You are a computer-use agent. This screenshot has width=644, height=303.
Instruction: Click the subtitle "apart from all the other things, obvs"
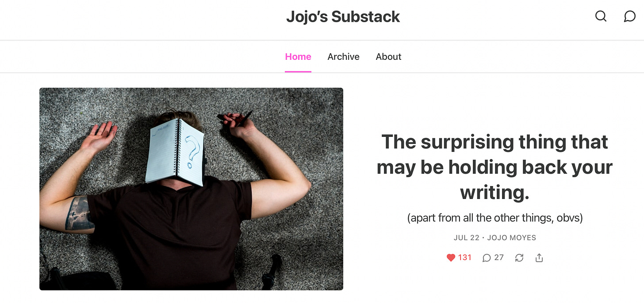[494, 218]
